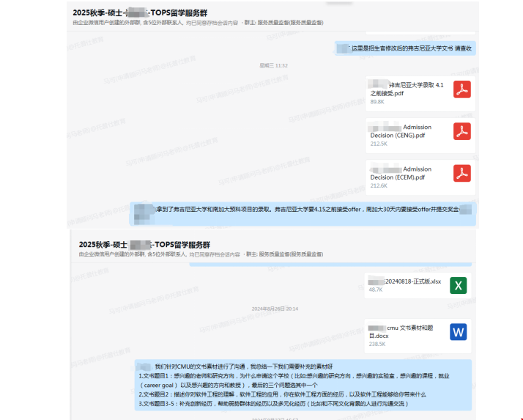Image resolution: width=523 pixels, height=420 pixels.
Task: Select the Admission Decision (ECEM).pdf file name
Action: (x=401, y=173)
